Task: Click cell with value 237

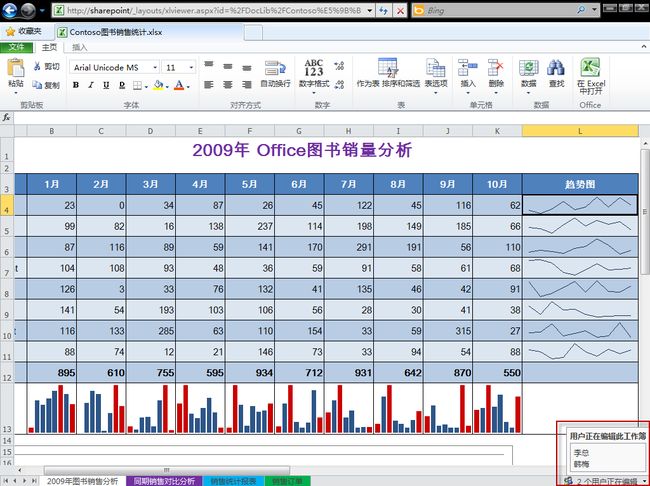Action: pyautogui.click(x=250, y=226)
